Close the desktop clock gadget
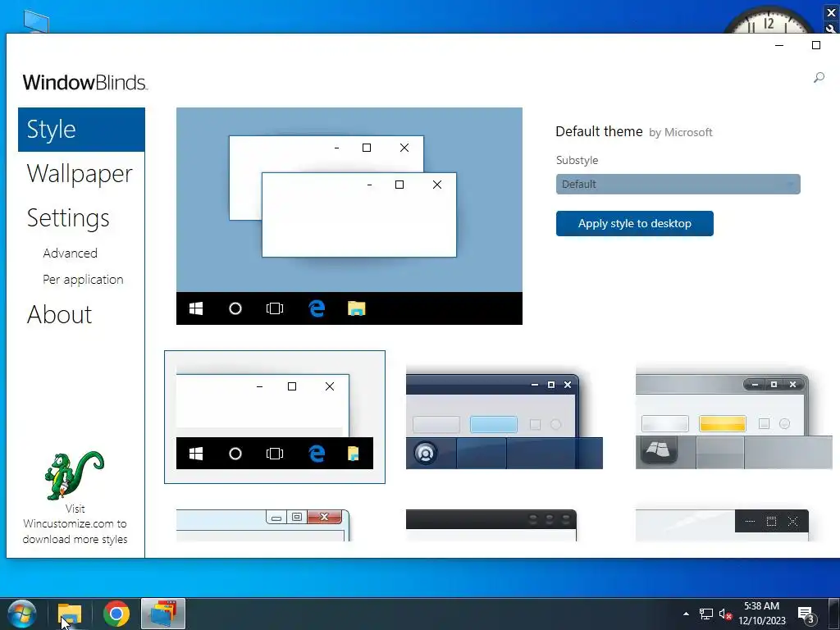Viewport: 840px width, 630px height. click(832, 13)
